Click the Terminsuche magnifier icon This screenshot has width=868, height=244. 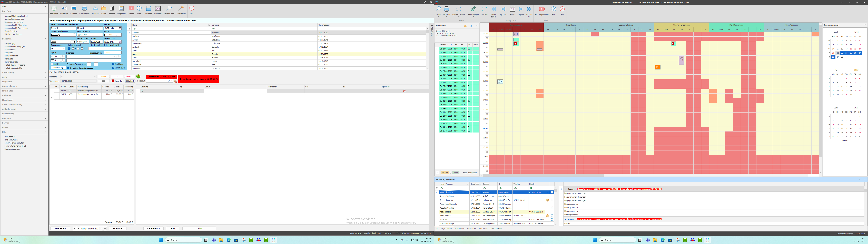point(169,8)
